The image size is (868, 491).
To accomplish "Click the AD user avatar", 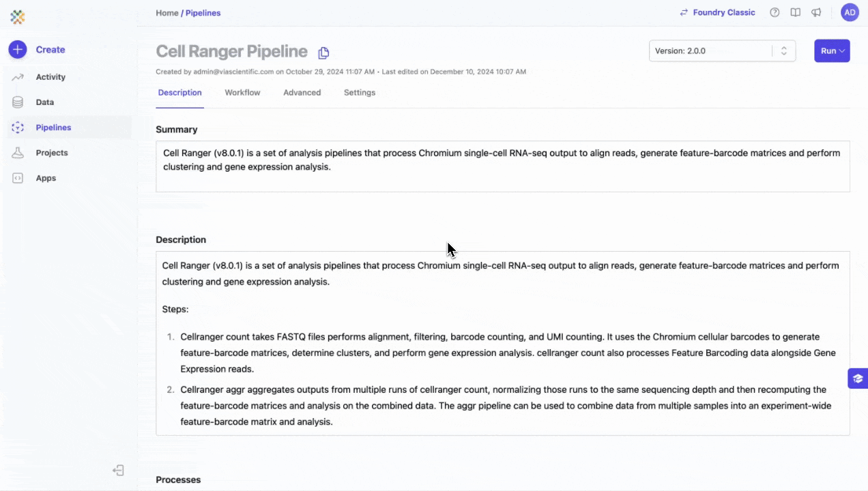I will (850, 12).
